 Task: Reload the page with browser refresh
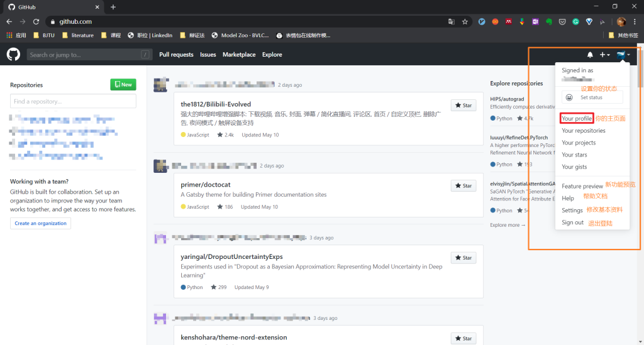pos(36,21)
